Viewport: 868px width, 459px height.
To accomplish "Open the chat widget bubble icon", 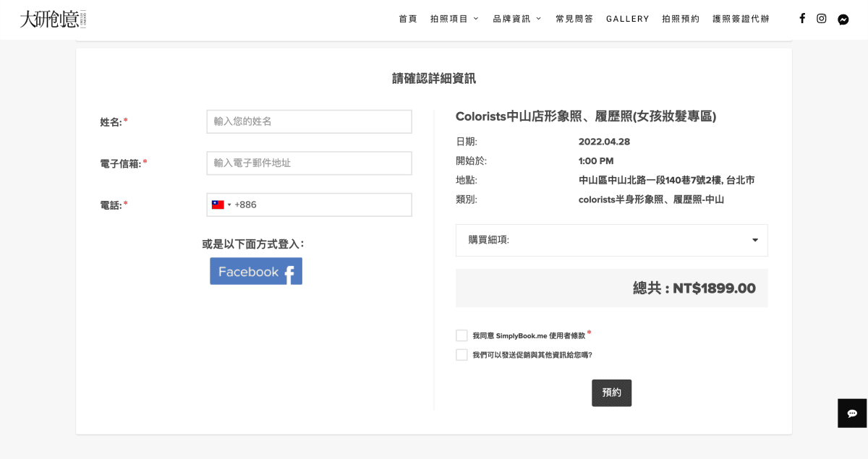I will pos(853,413).
